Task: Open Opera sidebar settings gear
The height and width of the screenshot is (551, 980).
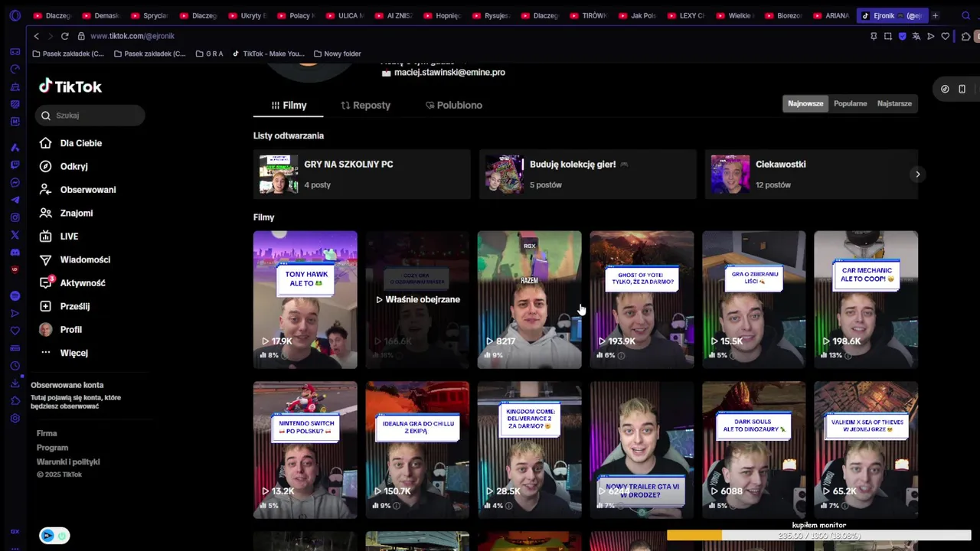Action: click(15, 419)
